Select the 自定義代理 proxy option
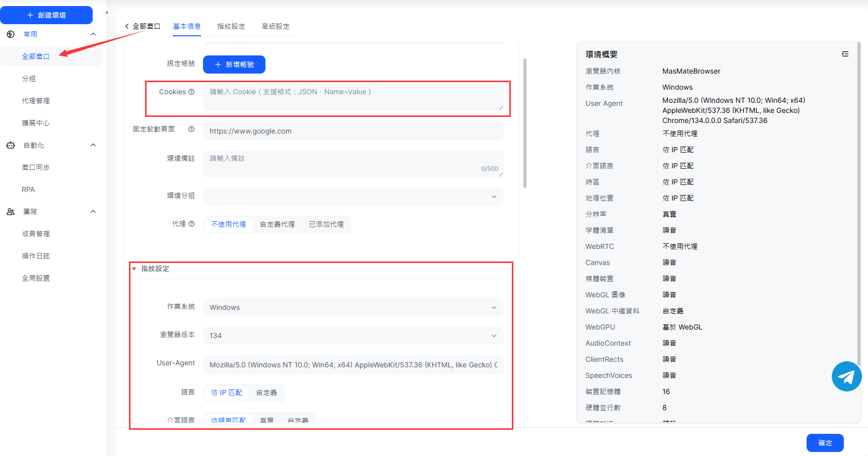Image resolution: width=868 pixels, height=456 pixels. tap(277, 224)
